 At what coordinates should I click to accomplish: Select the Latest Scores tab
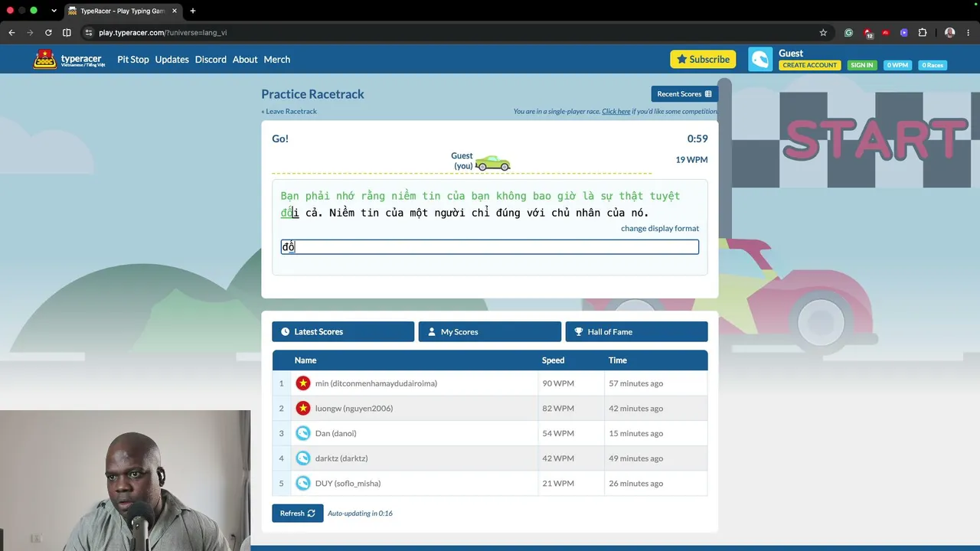click(343, 331)
